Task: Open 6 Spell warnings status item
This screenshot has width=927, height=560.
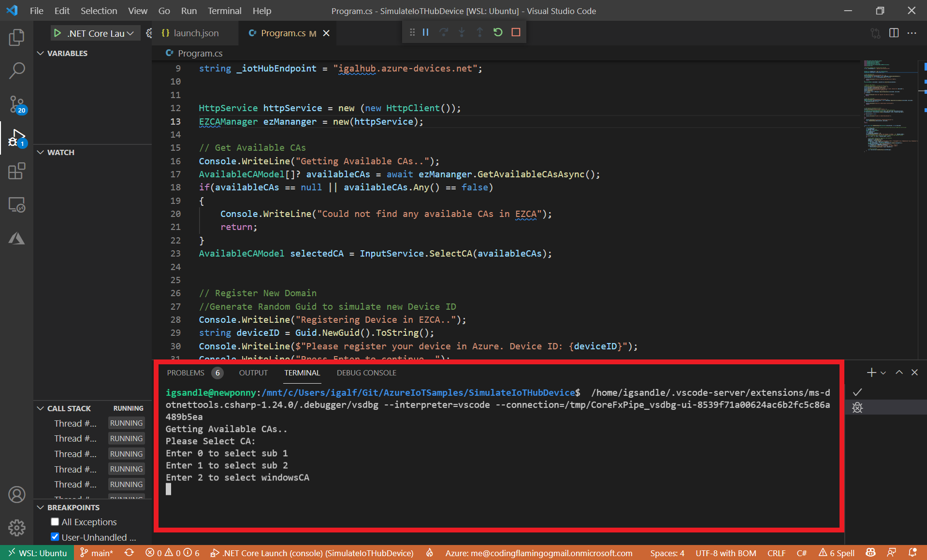Action: coord(837,553)
